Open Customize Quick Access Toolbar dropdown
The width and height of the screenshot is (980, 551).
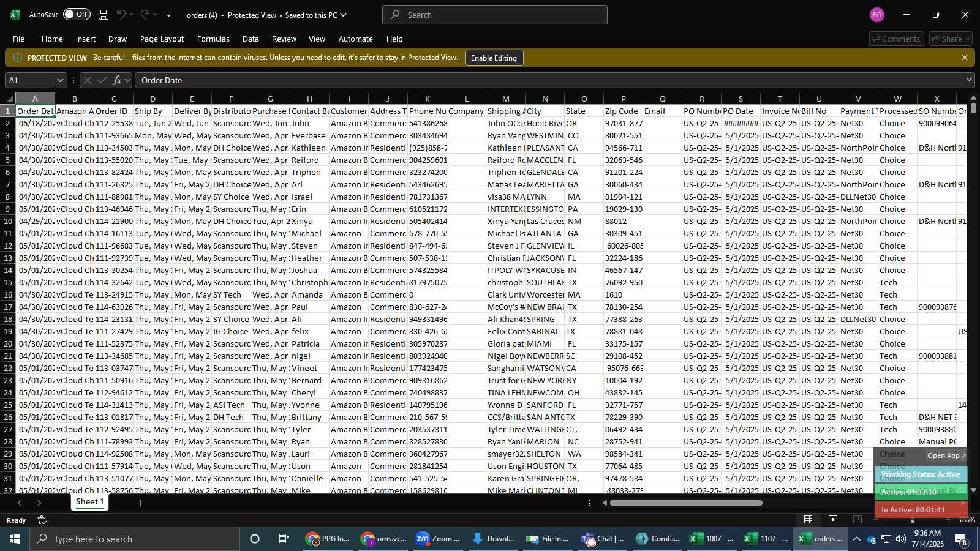[169, 15]
